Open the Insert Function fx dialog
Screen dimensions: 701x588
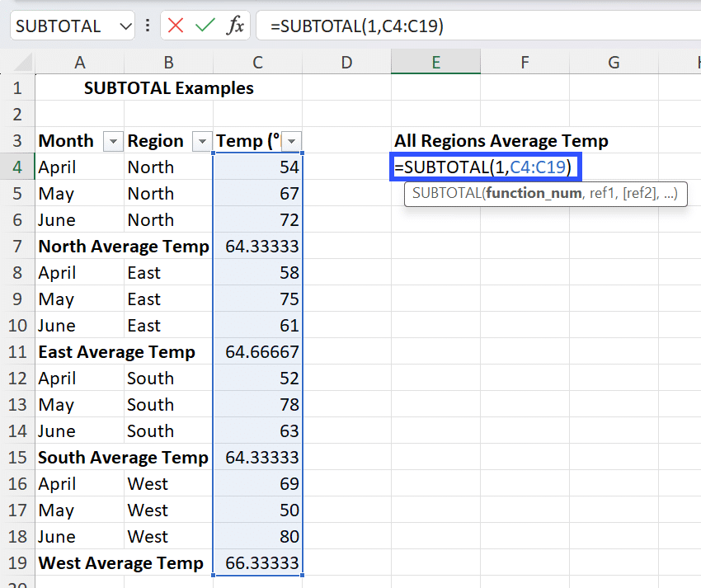[235, 26]
